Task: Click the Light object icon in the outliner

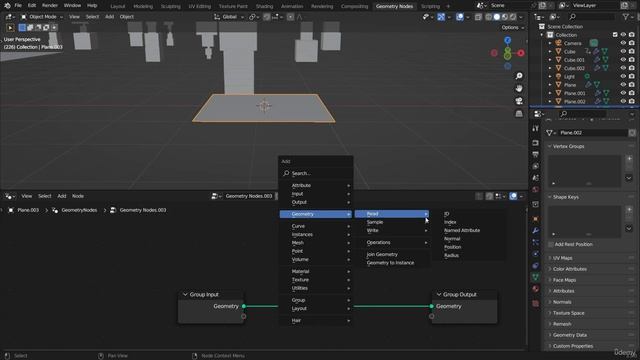Action: (558, 76)
